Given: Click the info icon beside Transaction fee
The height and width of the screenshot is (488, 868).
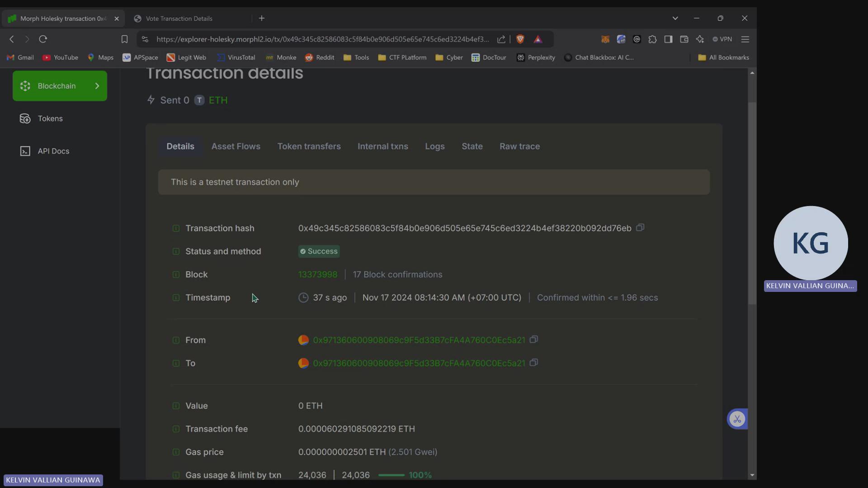Looking at the screenshot, I should click(x=176, y=429).
